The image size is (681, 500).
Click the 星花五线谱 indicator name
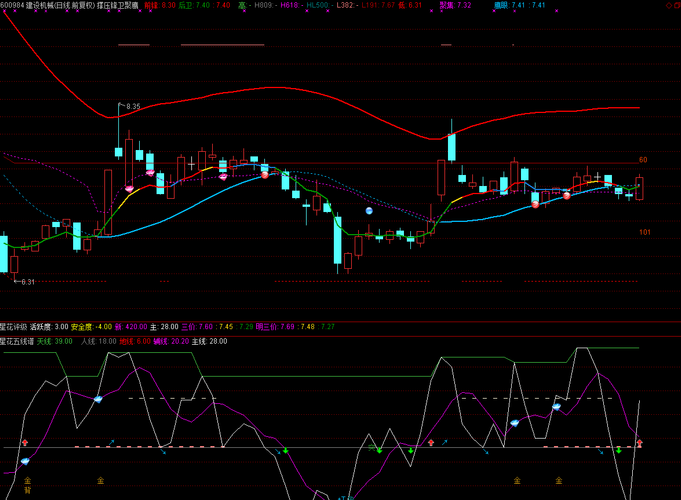[17, 341]
